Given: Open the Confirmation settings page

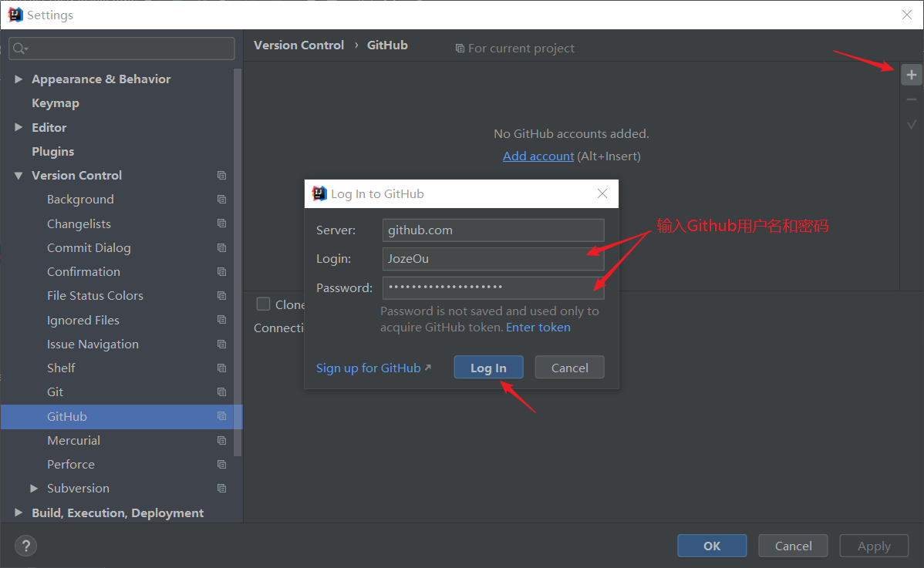Looking at the screenshot, I should point(83,272).
